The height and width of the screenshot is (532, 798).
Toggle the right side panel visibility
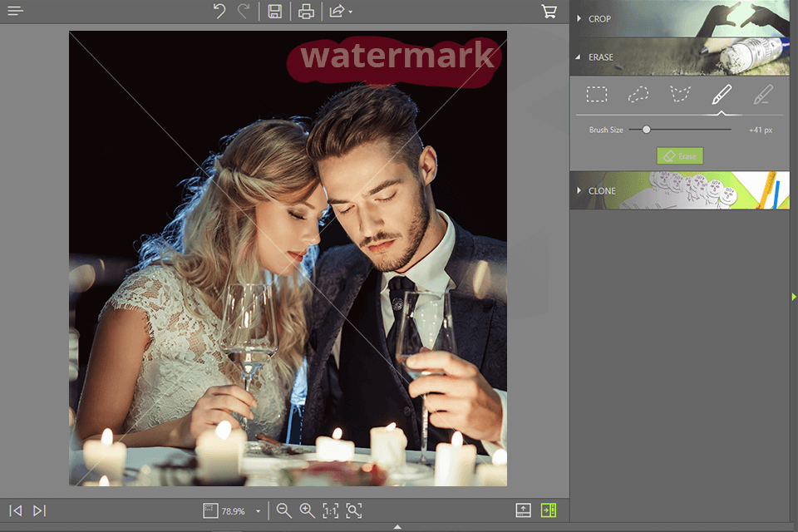point(549,511)
